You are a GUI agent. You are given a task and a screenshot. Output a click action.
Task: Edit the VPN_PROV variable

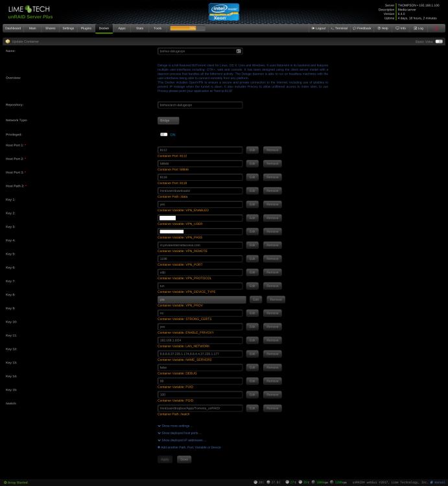256,299
